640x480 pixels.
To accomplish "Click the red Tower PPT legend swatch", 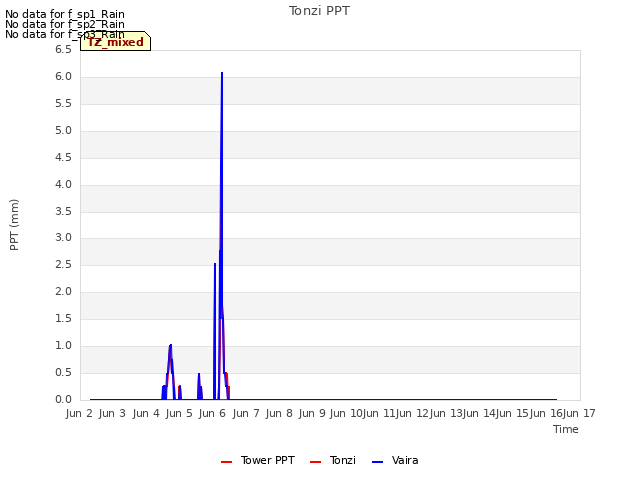I will (x=227, y=462).
